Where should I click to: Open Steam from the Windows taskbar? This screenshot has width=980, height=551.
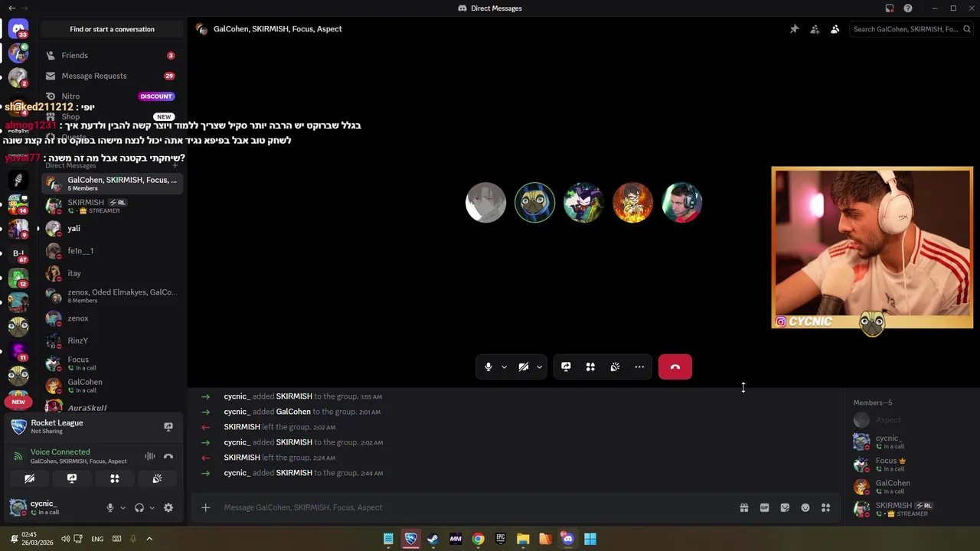[433, 539]
